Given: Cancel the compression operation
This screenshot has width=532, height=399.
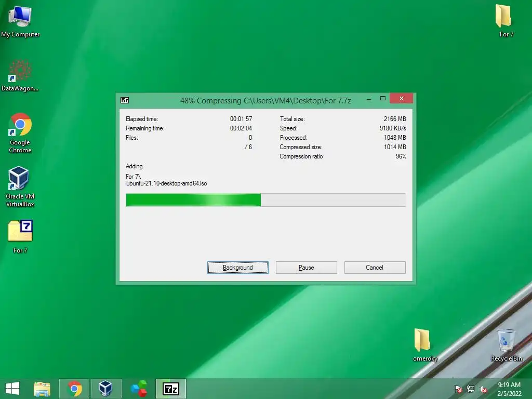Looking at the screenshot, I should (375, 268).
